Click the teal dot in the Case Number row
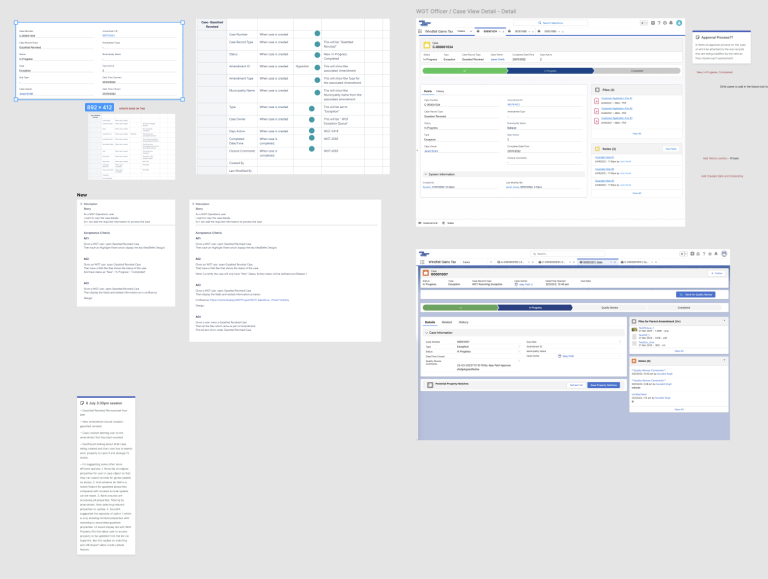Image resolution: width=768 pixels, height=579 pixels. (317, 33)
